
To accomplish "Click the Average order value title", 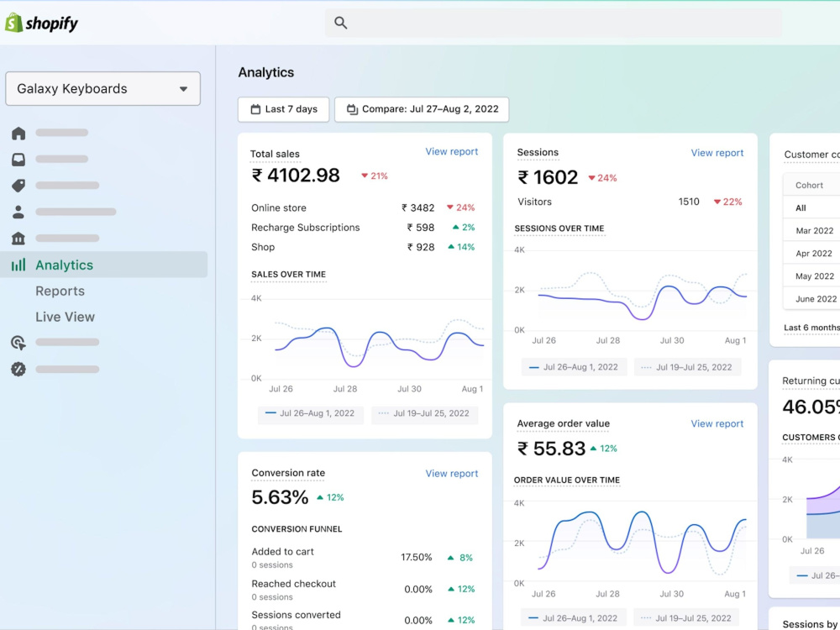I will [x=563, y=423].
